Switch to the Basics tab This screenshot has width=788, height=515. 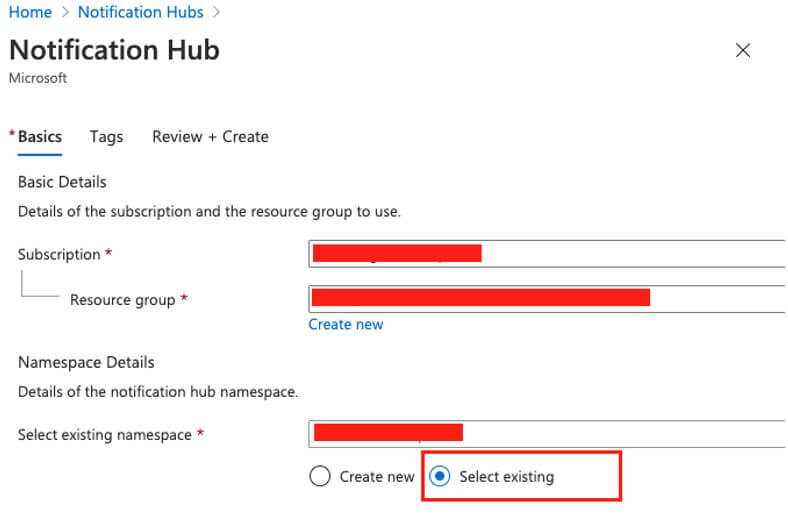coord(40,137)
